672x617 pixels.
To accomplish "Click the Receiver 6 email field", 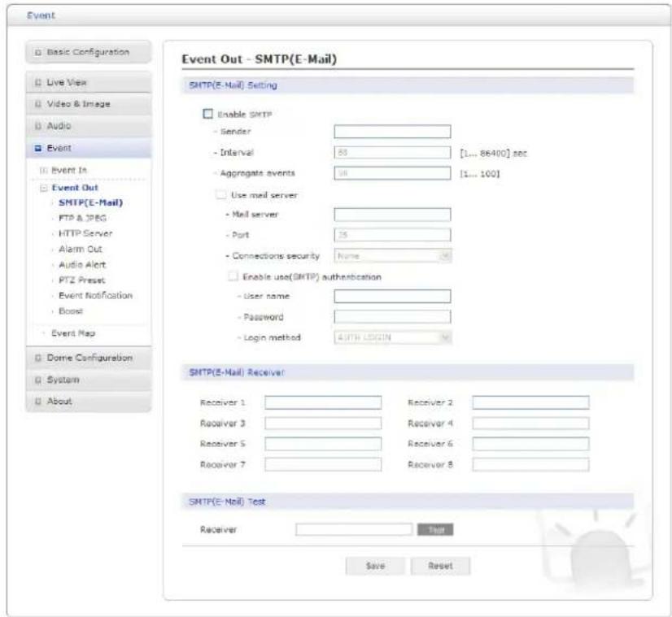I will (530, 444).
